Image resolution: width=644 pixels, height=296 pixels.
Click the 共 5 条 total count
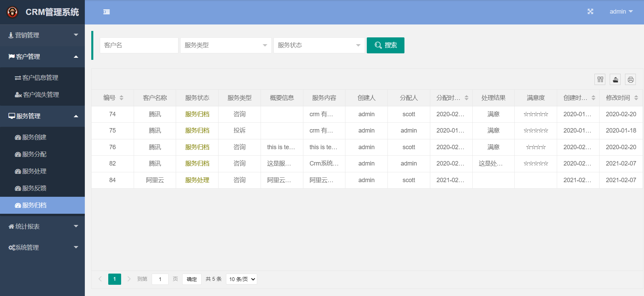tap(213, 279)
